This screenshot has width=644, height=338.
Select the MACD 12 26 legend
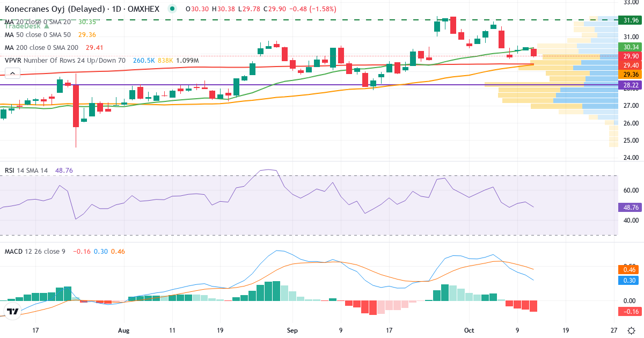[35, 251]
